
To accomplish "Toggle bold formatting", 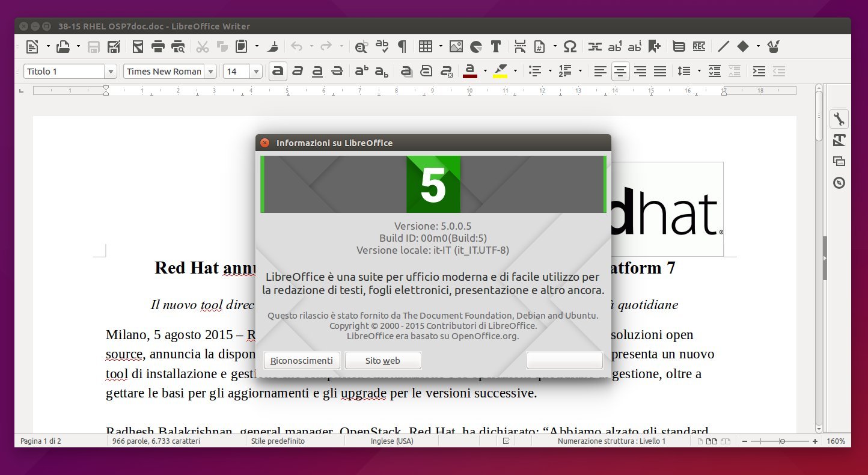I will 277,71.
